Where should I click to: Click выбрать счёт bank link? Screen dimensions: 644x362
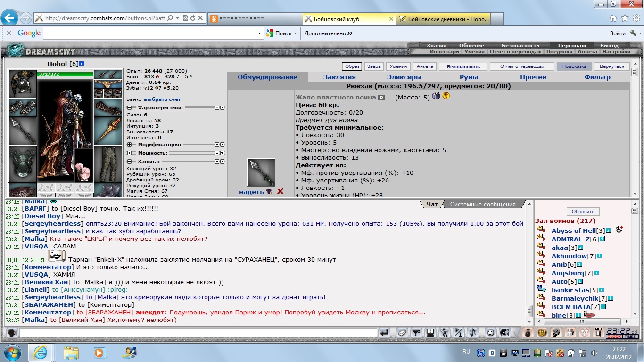pos(162,99)
